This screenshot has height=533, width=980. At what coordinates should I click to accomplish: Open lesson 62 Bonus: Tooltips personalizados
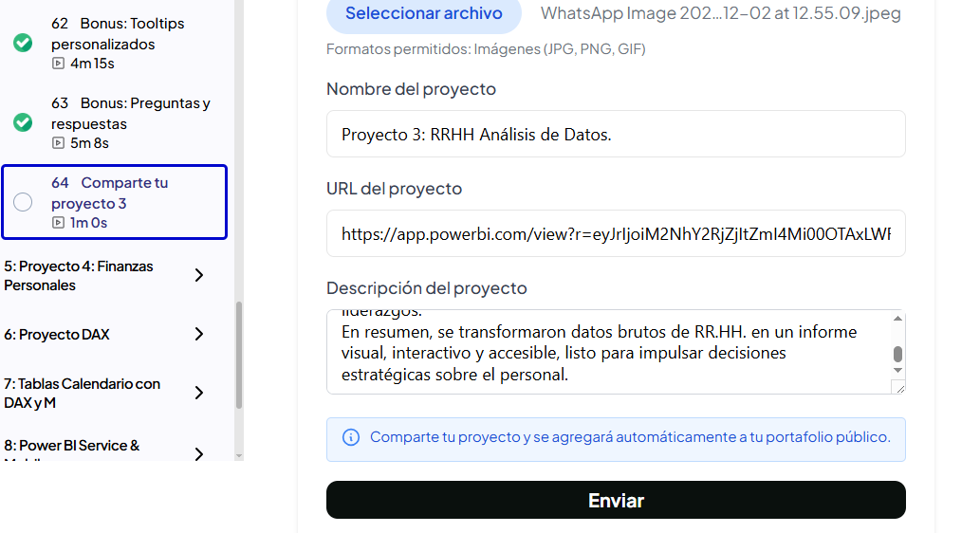[x=119, y=33]
